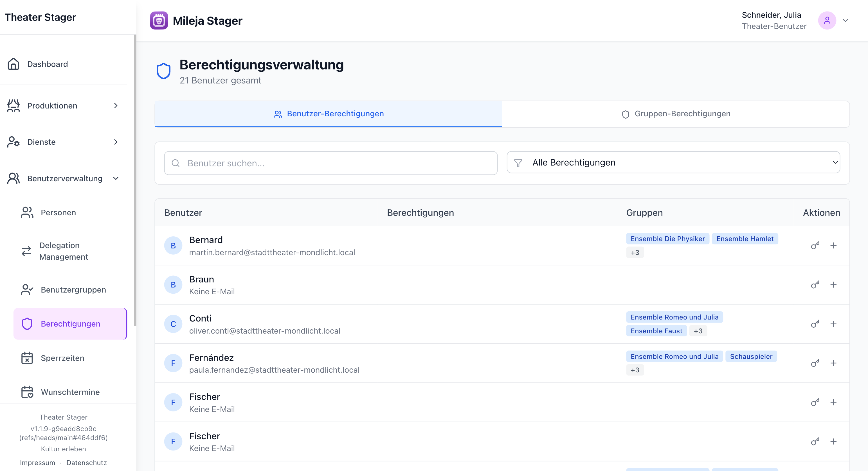868x471 pixels.
Task: Open the Alle Berechtigungen filter dropdown
Action: click(673, 162)
